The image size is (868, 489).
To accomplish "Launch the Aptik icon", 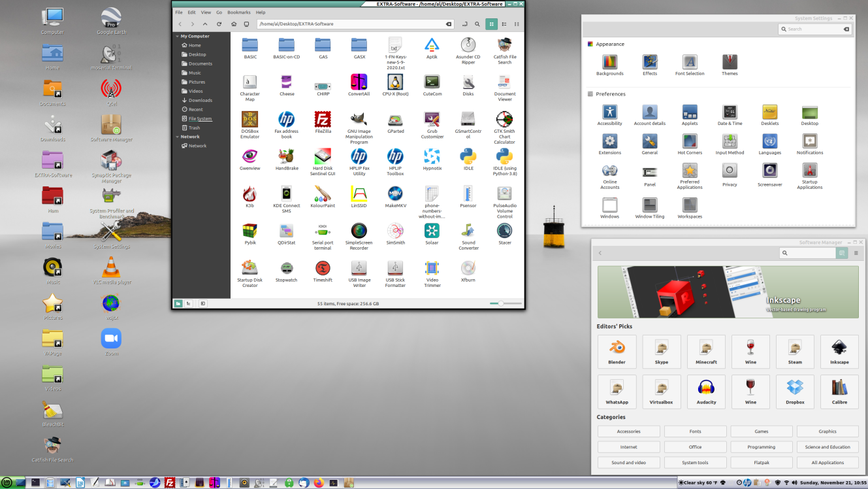I will [x=432, y=44].
